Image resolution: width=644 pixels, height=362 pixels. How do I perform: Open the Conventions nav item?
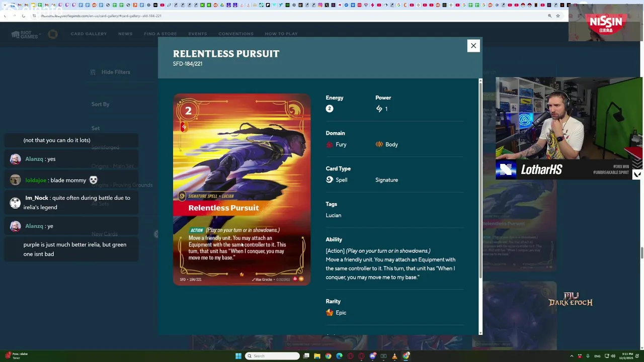(236, 34)
